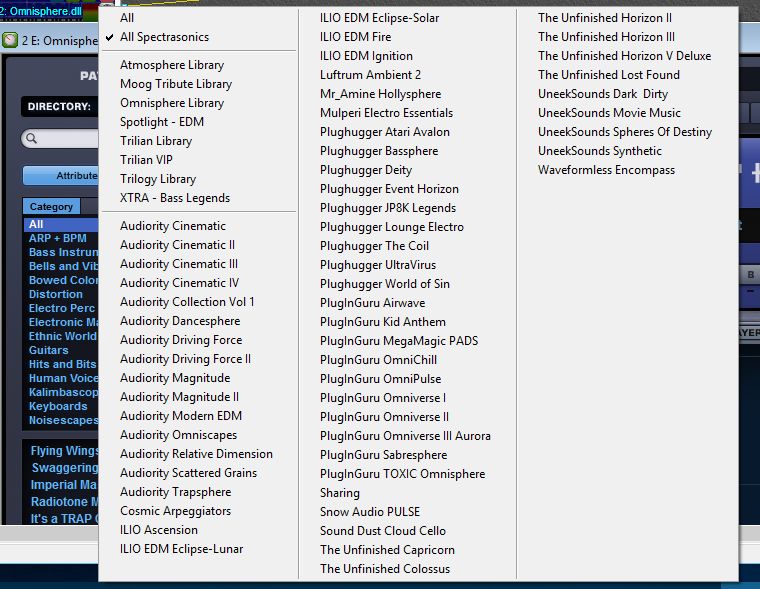This screenshot has height=589, width=760.
Task: Select Mulperi Electro Essentials
Action: 386,113
